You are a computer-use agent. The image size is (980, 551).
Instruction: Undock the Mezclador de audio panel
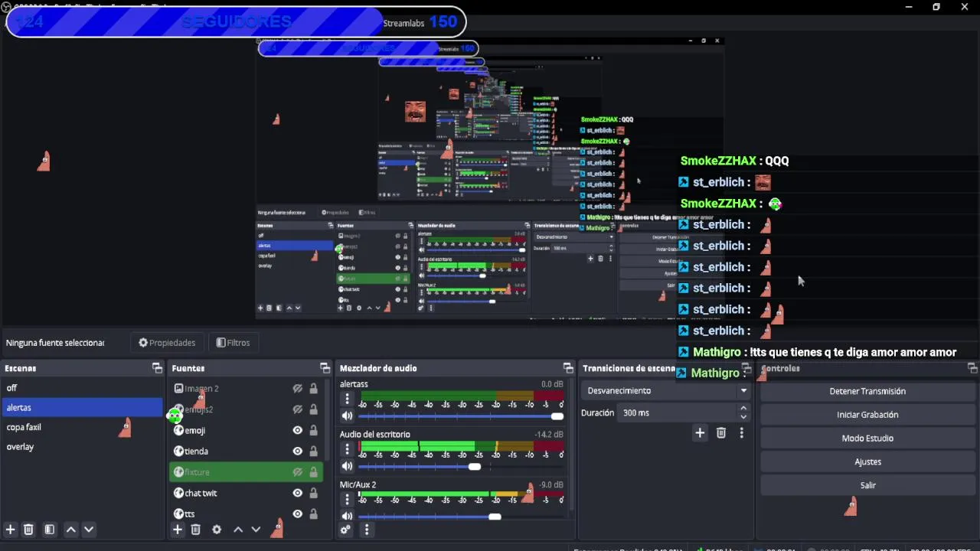click(x=568, y=368)
